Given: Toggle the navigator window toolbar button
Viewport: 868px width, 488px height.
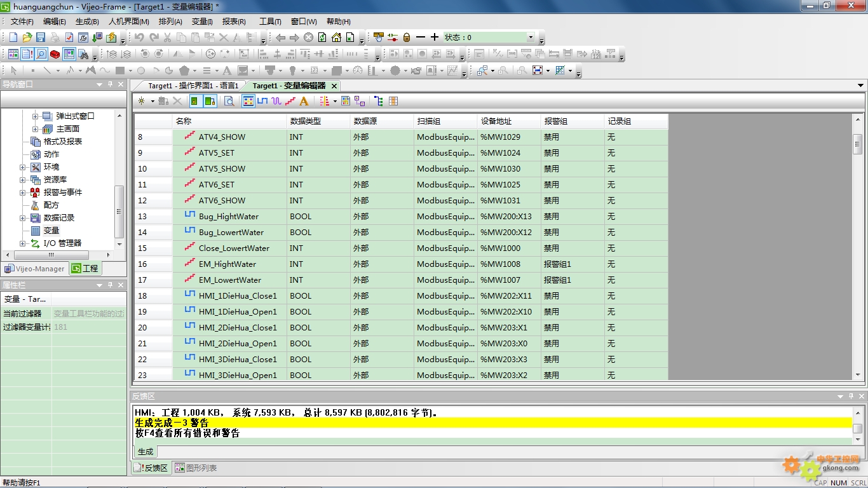Looking at the screenshot, I should click(x=13, y=54).
